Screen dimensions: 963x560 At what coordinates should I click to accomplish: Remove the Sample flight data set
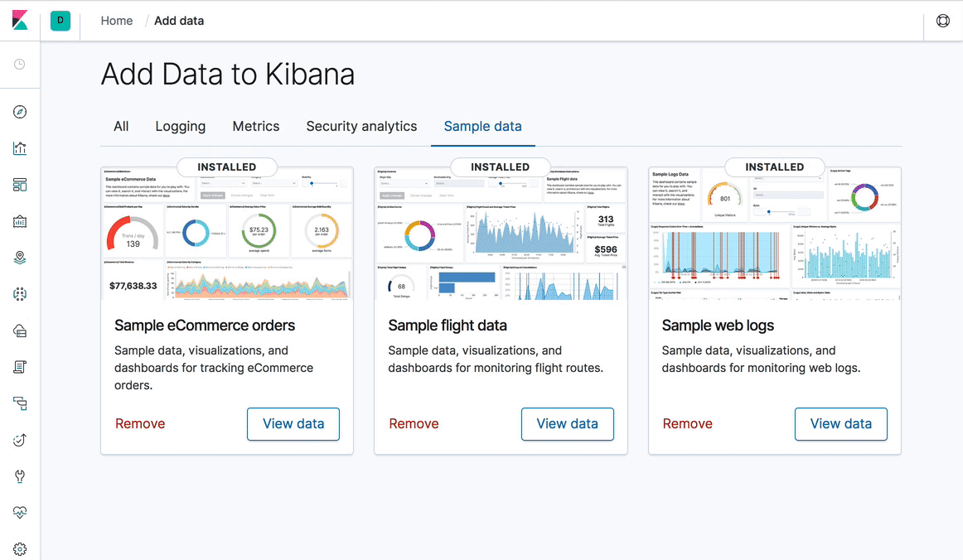414,423
